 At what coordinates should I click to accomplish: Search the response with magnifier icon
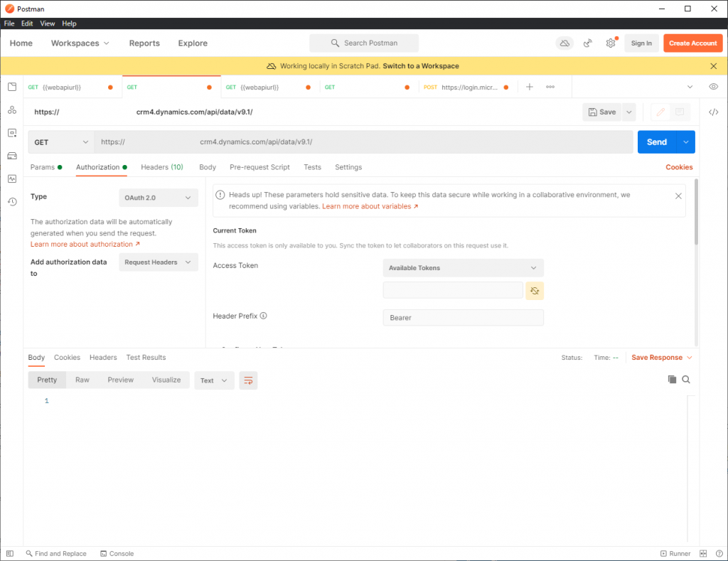tap(686, 380)
